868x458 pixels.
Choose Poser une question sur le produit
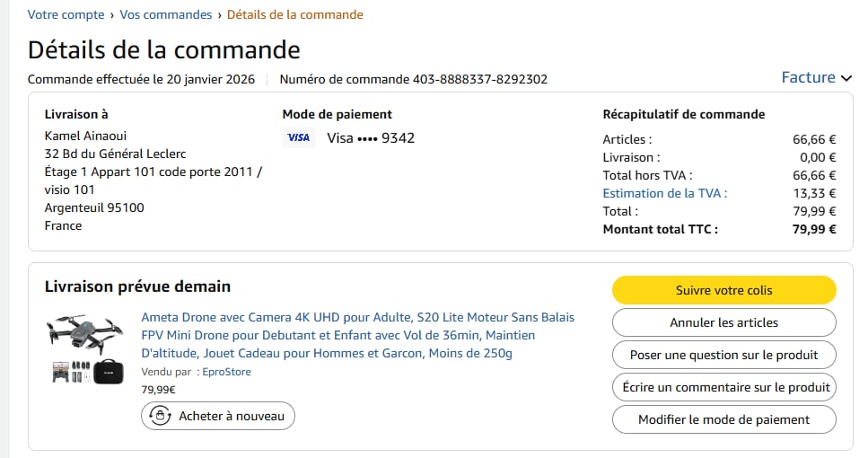(723, 355)
